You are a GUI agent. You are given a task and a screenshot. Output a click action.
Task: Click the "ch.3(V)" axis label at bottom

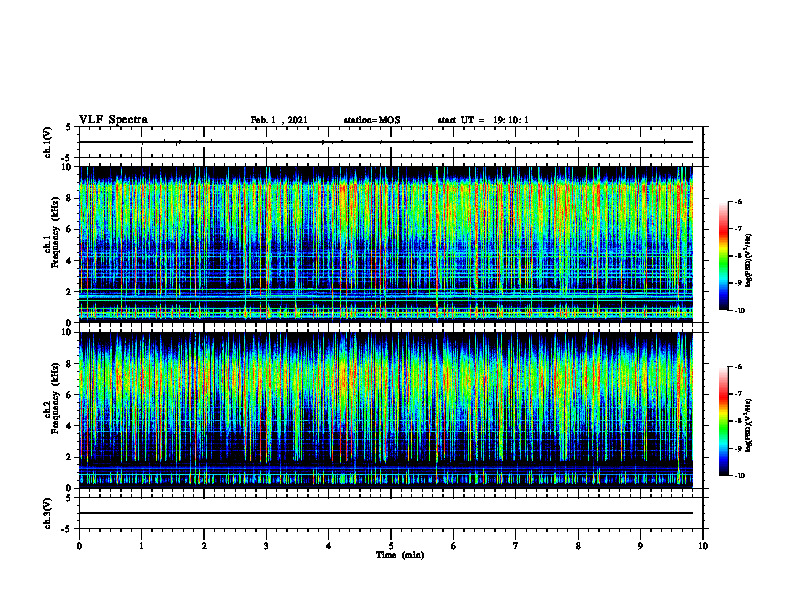click(x=48, y=513)
